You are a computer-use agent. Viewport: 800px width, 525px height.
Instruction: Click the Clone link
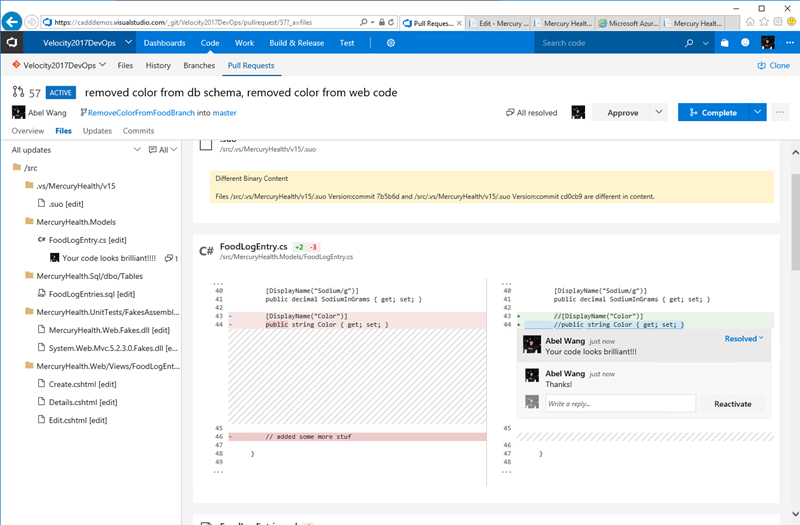pos(773,65)
